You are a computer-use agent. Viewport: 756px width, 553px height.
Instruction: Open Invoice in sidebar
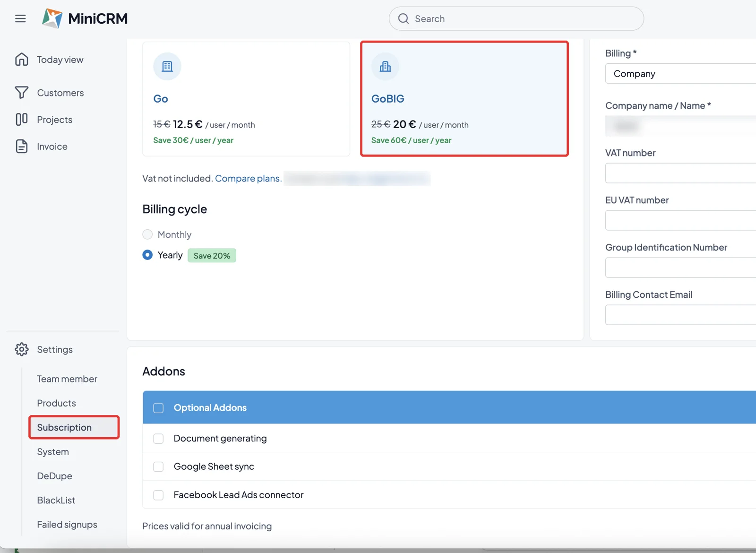tap(52, 147)
